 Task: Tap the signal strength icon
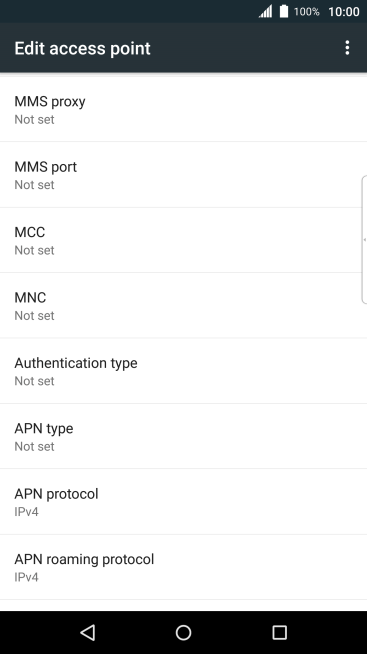pos(265,11)
